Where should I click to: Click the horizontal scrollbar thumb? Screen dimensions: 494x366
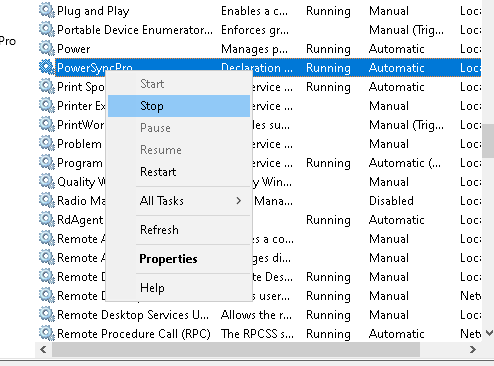(x=236, y=349)
